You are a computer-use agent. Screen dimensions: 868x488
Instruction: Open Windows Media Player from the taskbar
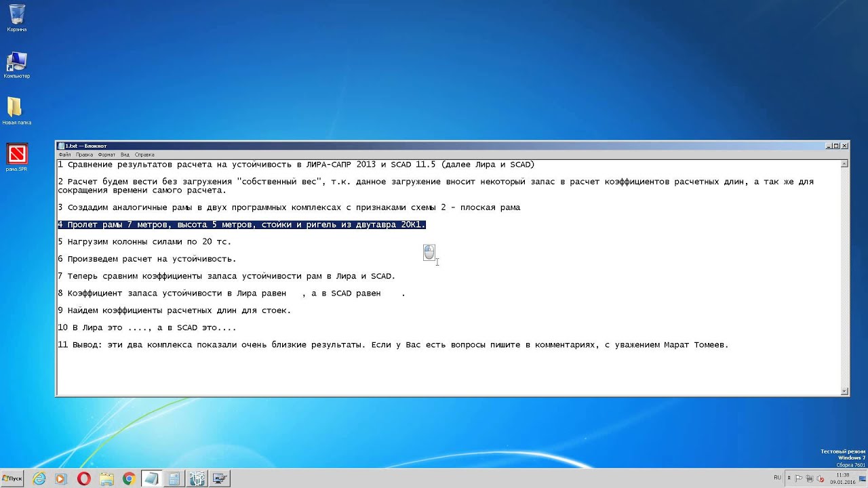(x=60, y=479)
